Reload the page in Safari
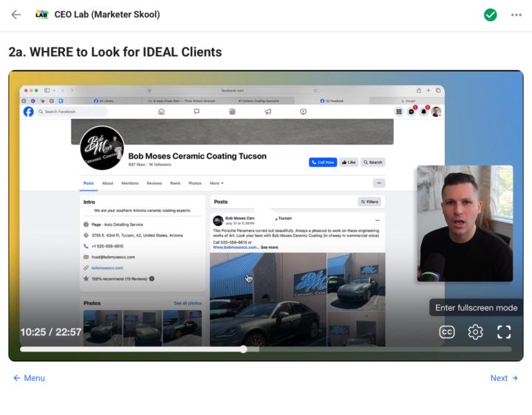Screen dimensions: 532x415 [316, 91]
